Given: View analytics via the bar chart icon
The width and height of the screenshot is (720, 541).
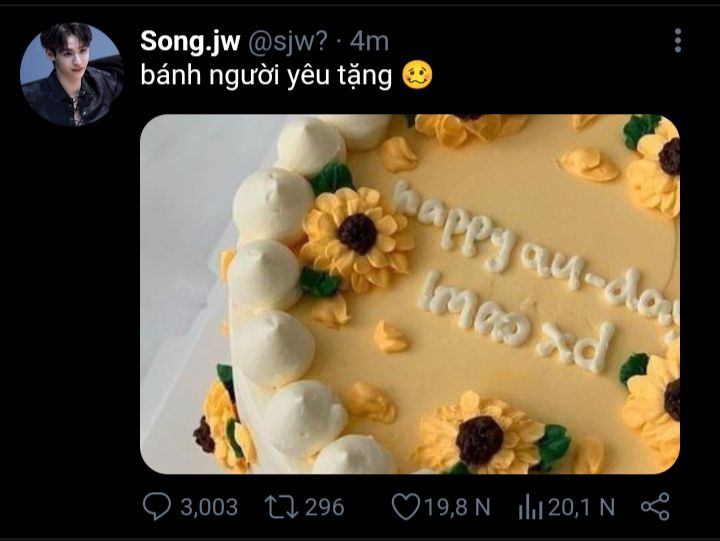Looking at the screenshot, I should click(x=530, y=507).
